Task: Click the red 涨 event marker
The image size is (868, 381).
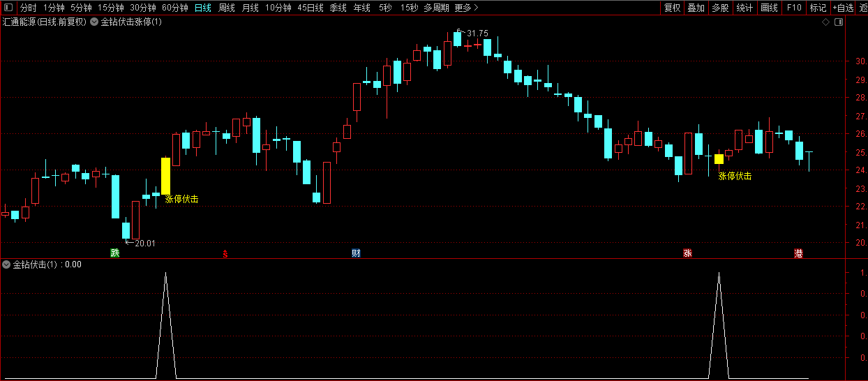Action: (x=687, y=253)
